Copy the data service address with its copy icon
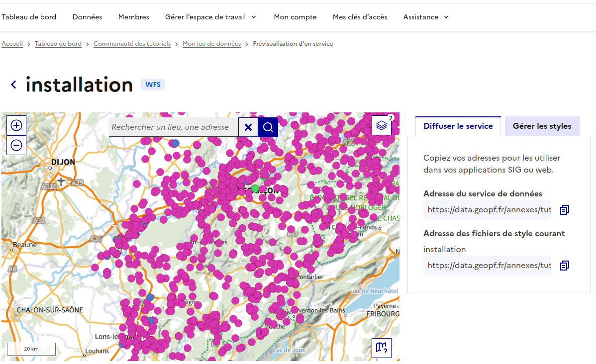The image size is (596, 364). pyautogui.click(x=564, y=209)
